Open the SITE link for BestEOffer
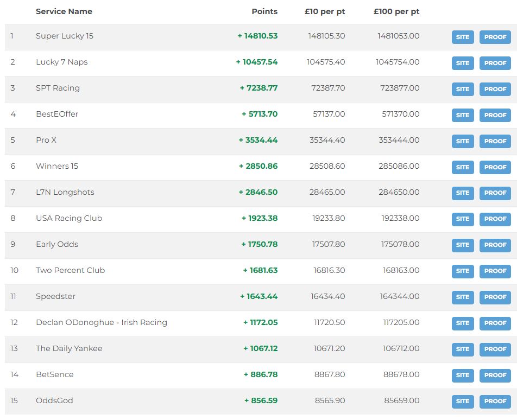This screenshot has height=420, width=523. pos(462,115)
